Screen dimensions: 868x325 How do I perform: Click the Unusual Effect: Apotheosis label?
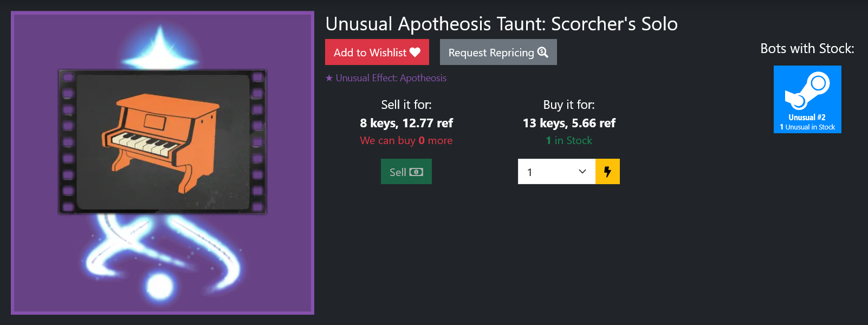click(x=391, y=78)
